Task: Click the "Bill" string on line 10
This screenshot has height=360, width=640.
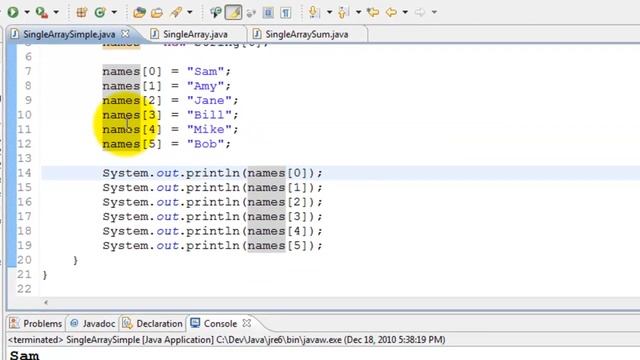Action: pos(209,115)
